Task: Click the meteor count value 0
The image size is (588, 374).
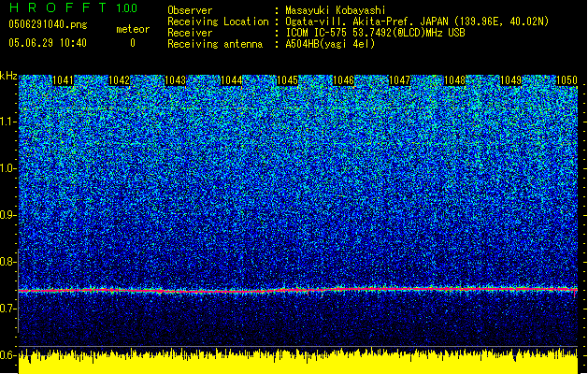Action: coord(133,43)
